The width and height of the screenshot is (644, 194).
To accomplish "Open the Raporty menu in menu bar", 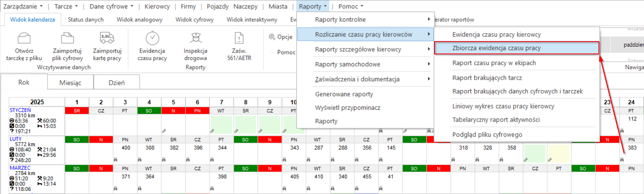I will (x=313, y=6).
